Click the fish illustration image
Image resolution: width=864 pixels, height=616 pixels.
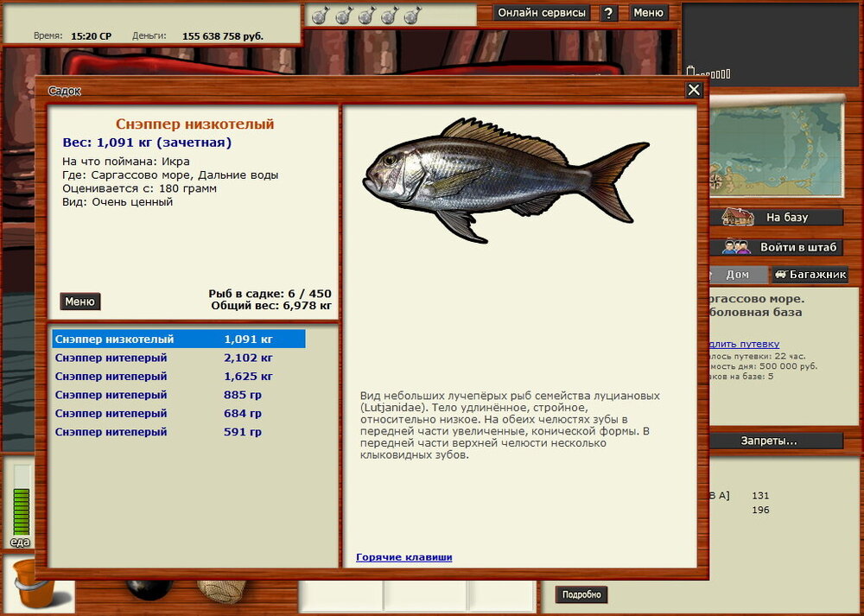(505, 180)
